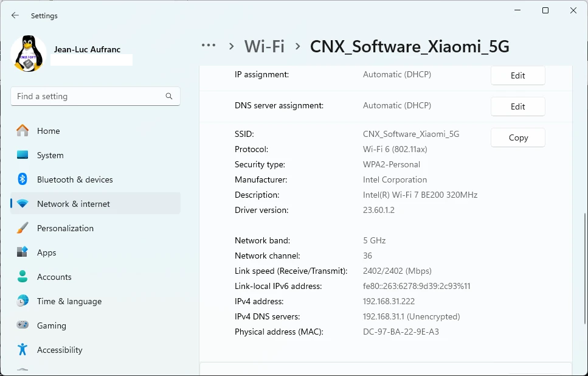Select the Bluetooth icon in sidebar
Screen dimensions: 588x376
[22, 179]
